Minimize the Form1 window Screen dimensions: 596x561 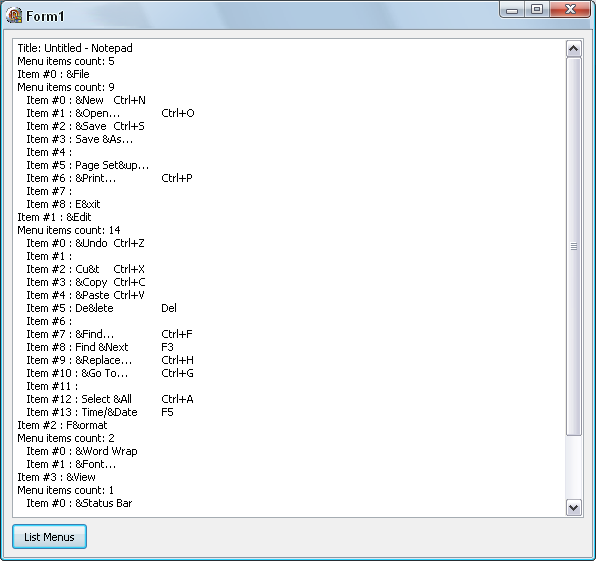[512, 10]
